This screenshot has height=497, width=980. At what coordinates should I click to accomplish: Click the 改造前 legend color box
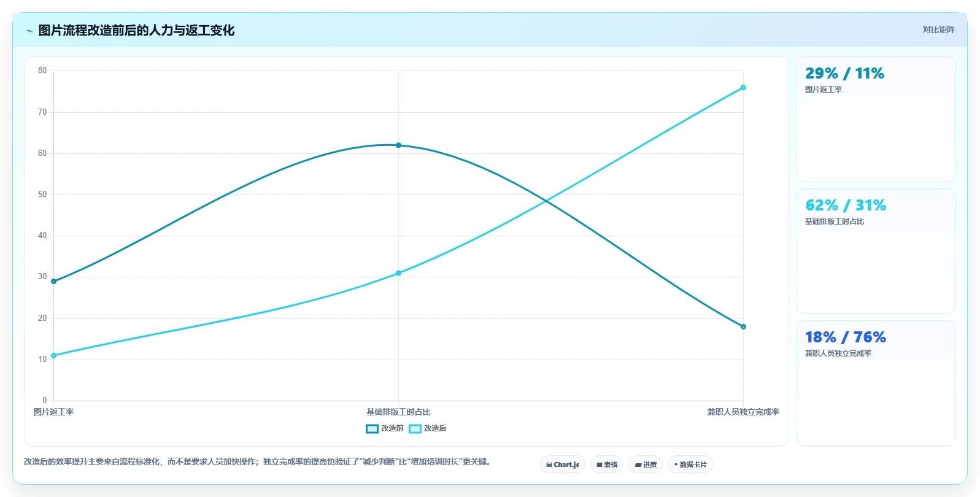372,428
